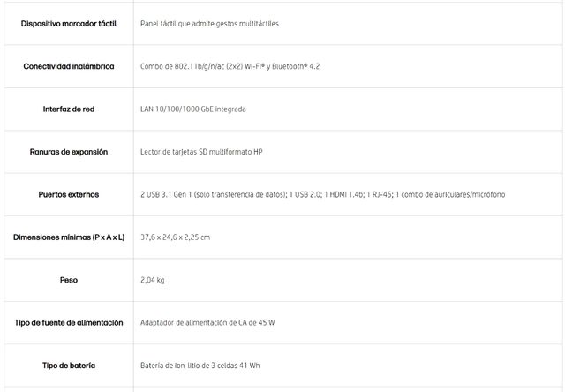565x392 pixels.
Task: Select the 'Tipo de batería' row label
Action: 69,366
